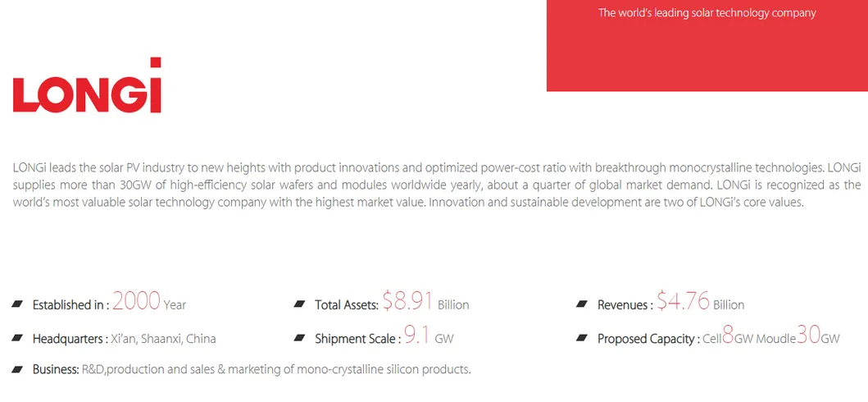The height and width of the screenshot is (402, 868).
Task: Select the 9.1 shipment scale number
Action: (x=417, y=335)
